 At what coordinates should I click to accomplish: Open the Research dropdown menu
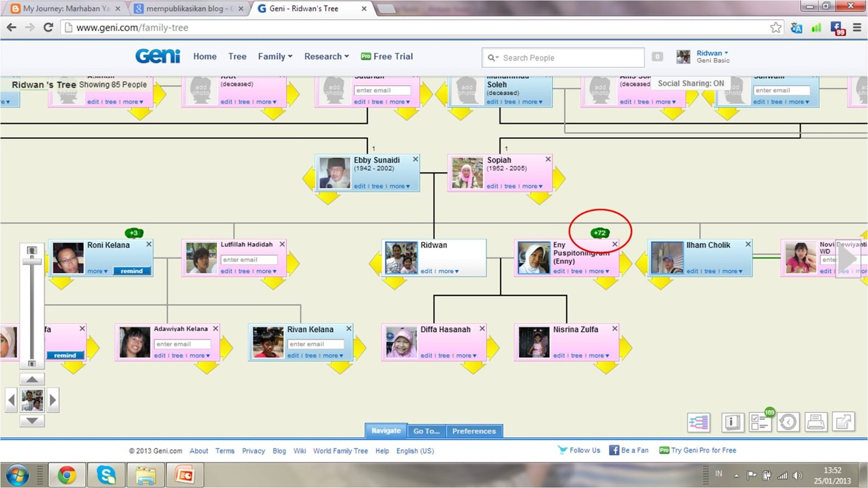(327, 56)
